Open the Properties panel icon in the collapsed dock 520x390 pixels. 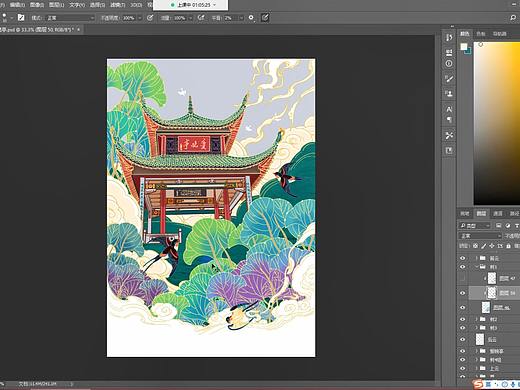[x=449, y=52]
